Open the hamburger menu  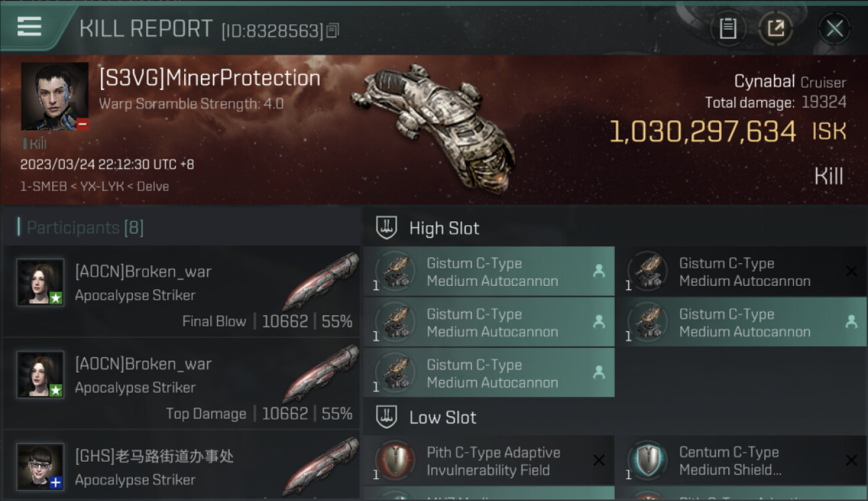click(29, 27)
